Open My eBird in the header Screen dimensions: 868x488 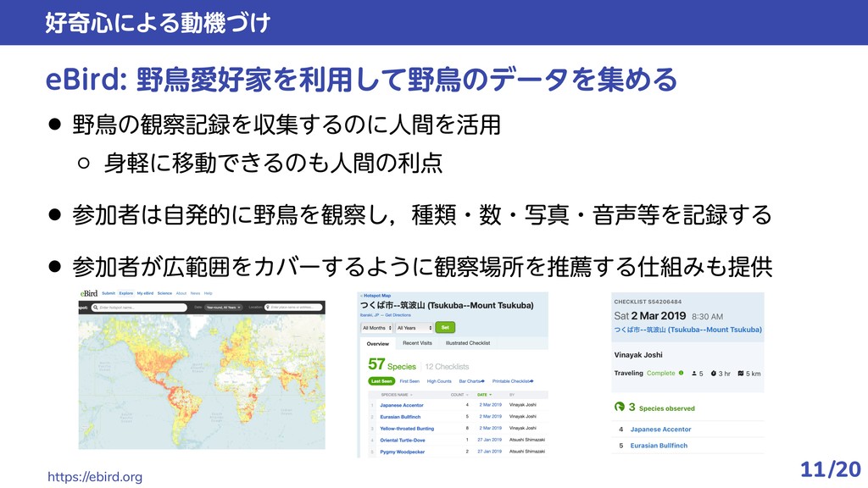tap(145, 293)
